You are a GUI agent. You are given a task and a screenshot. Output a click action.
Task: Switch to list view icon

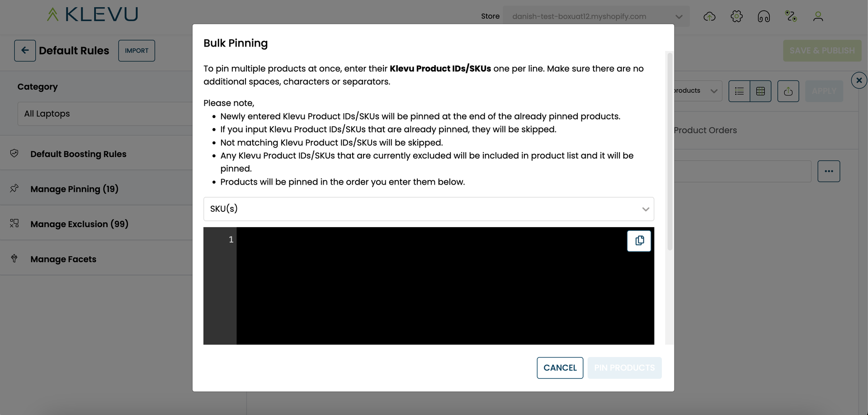pos(739,91)
